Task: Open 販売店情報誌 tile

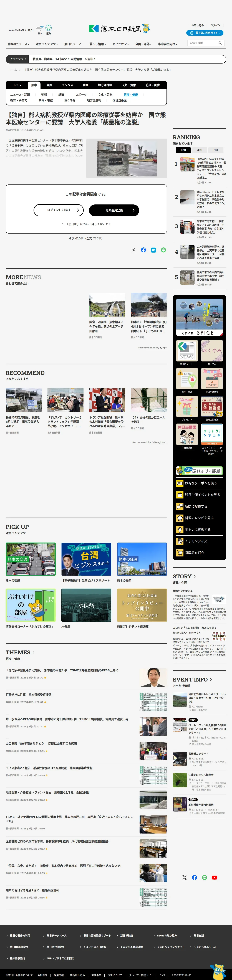Action: [x=212, y=406]
